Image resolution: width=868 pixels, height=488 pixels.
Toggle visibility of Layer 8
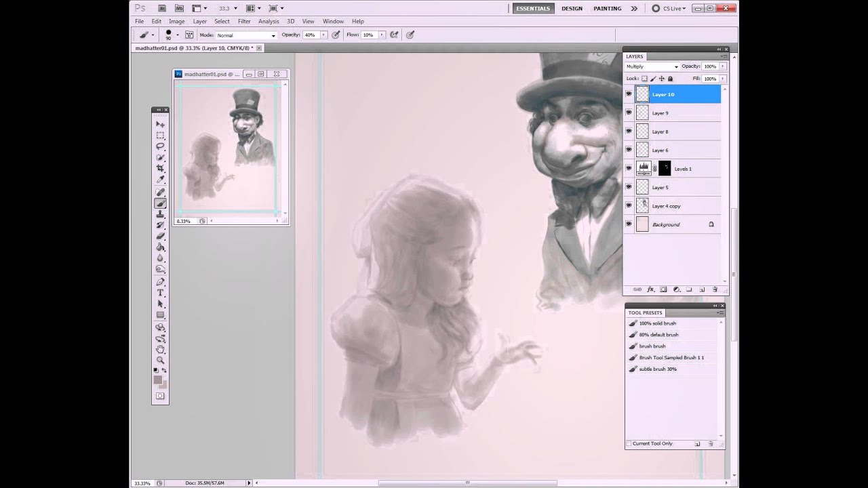point(629,131)
